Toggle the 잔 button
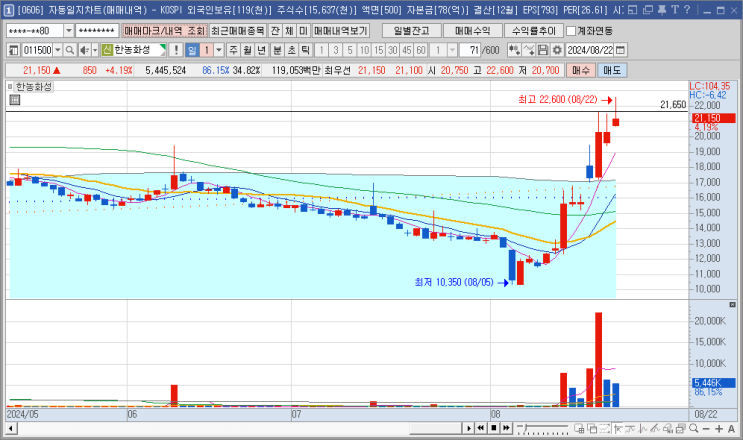 [x=275, y=31]
